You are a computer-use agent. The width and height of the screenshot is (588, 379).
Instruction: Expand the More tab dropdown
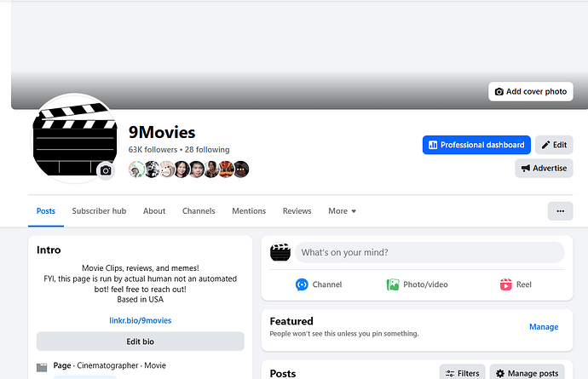tap(343, 211)
